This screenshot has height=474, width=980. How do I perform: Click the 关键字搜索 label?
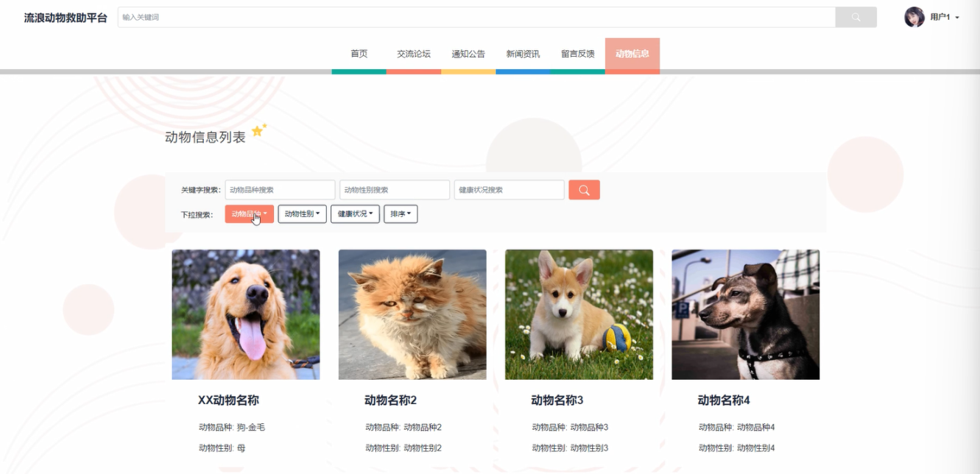200,190
